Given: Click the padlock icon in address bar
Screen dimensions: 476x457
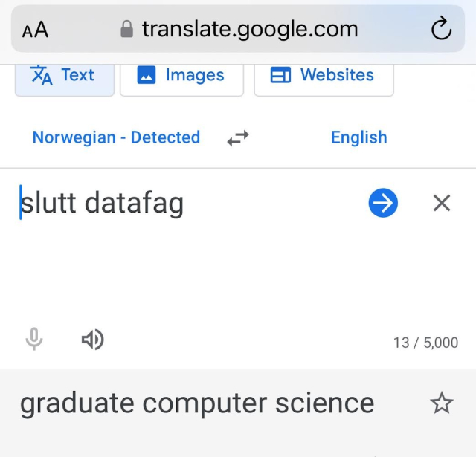Looking at the screenshot, I should tap(127, 29).
